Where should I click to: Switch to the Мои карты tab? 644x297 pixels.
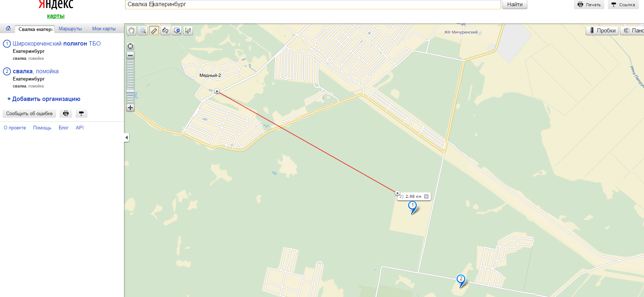104,29
